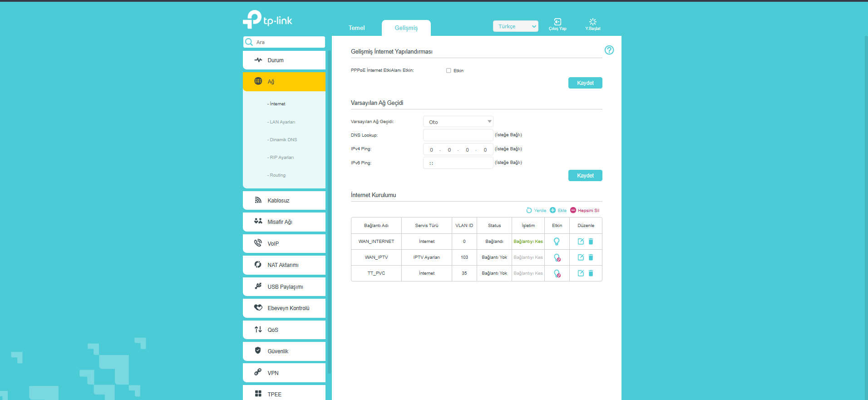Click Kaydet under the default gateway section
Image resolution: width=868 pixels, height=400 pixels.
tap(585, 176)
